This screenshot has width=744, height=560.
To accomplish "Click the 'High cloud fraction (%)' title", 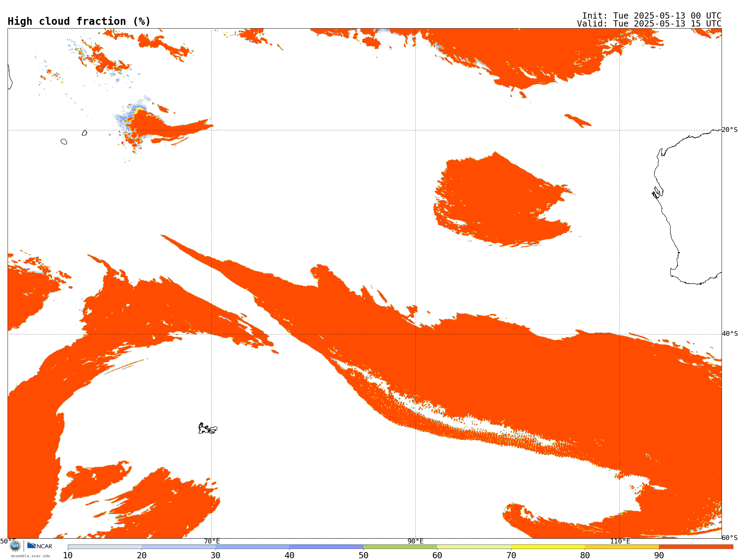I will click(x=79, y=21).
